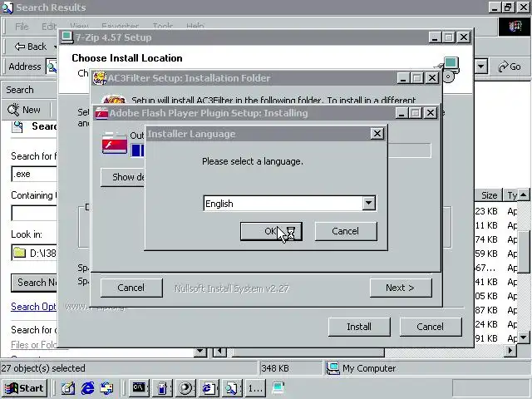The image size is (532, 399).
Task: Open the View menu
Action: point(79,27)
